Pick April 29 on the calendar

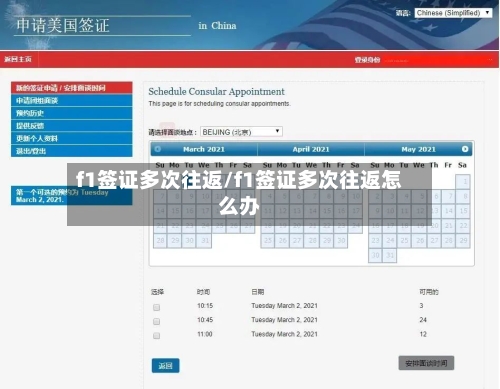coord(327,241)
